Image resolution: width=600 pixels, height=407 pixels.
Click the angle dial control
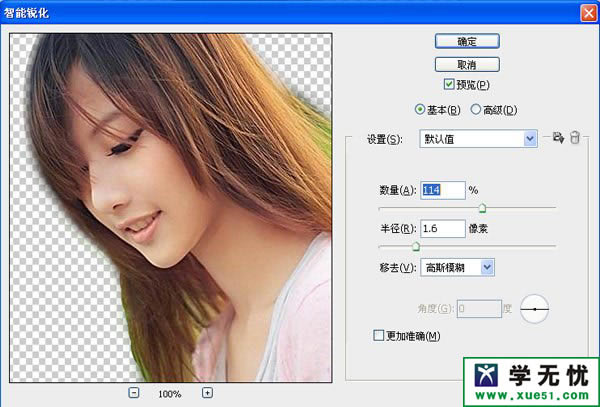(x=535, y=309)
